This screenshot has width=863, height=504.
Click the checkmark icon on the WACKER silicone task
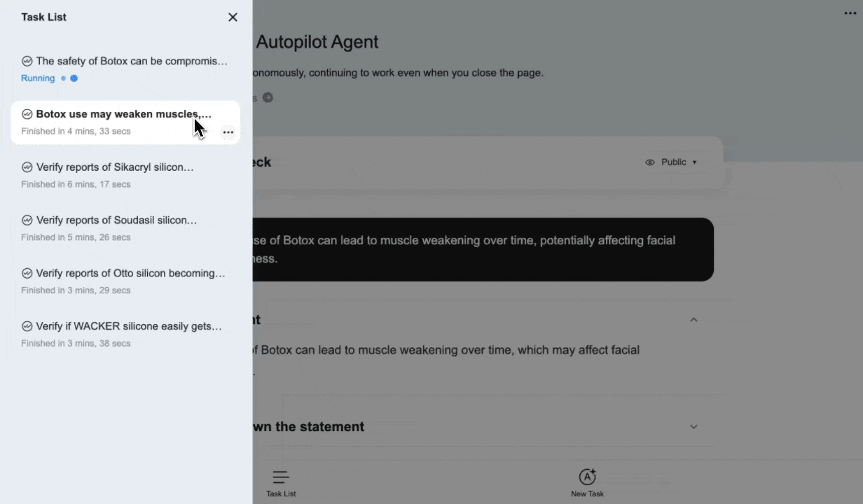click(27, 326)
